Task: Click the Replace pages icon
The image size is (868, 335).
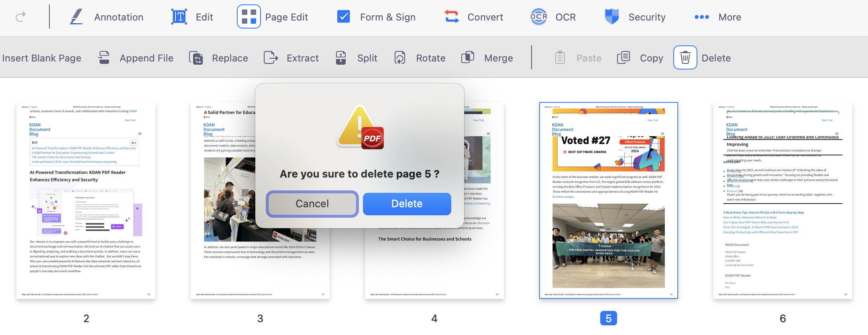Action: pyautogui.click(x=196, y=58)
